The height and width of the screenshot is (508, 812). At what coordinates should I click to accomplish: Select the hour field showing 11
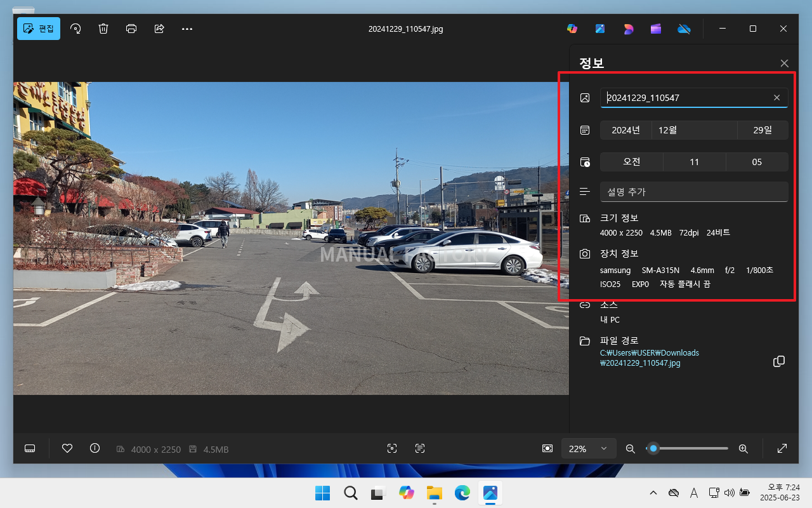[x=695, y=162]
